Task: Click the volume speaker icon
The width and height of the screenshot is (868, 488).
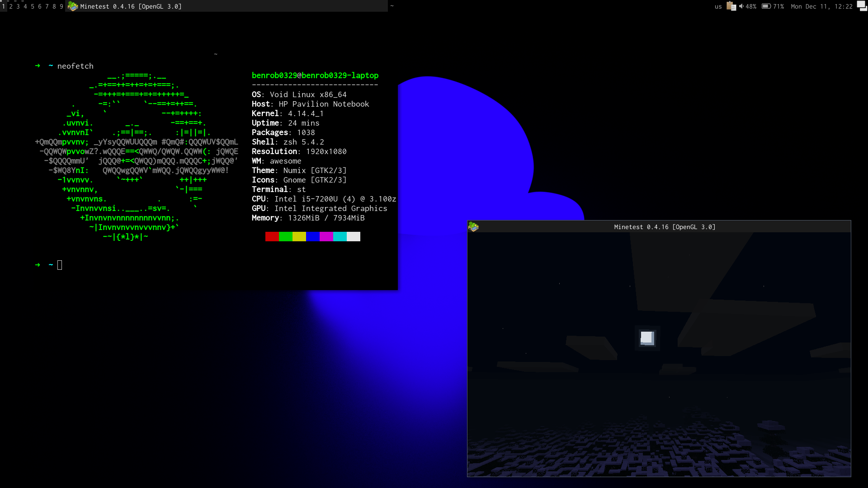Action: click(741, 6)
